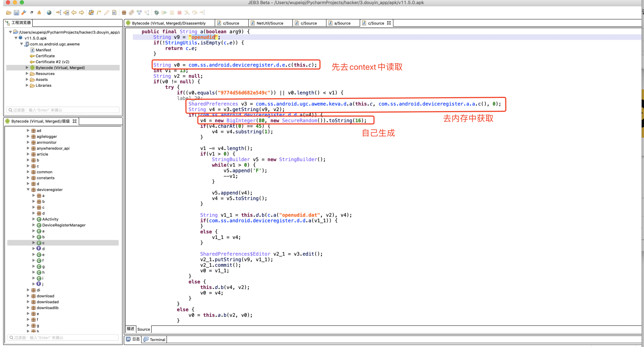This screenshot has width=644, height=347.
Task: Click the debugger step-into icon
Action: pos(187,13)
